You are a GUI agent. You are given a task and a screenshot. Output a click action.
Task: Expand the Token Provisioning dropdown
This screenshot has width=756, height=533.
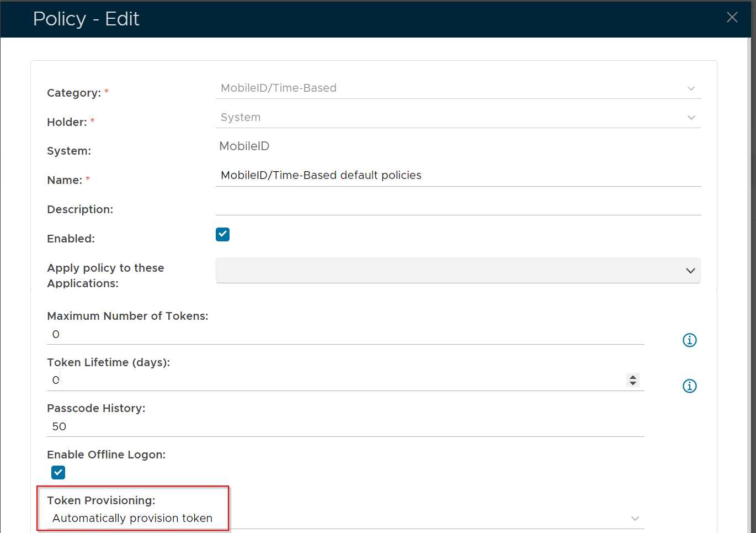pos(635,519)
